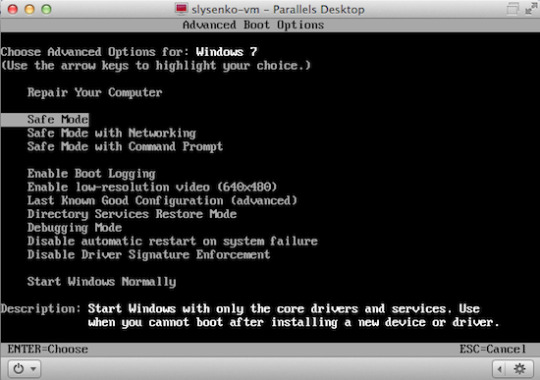
Task: Choose Start Windows Normally
Action: click(102, 282)
